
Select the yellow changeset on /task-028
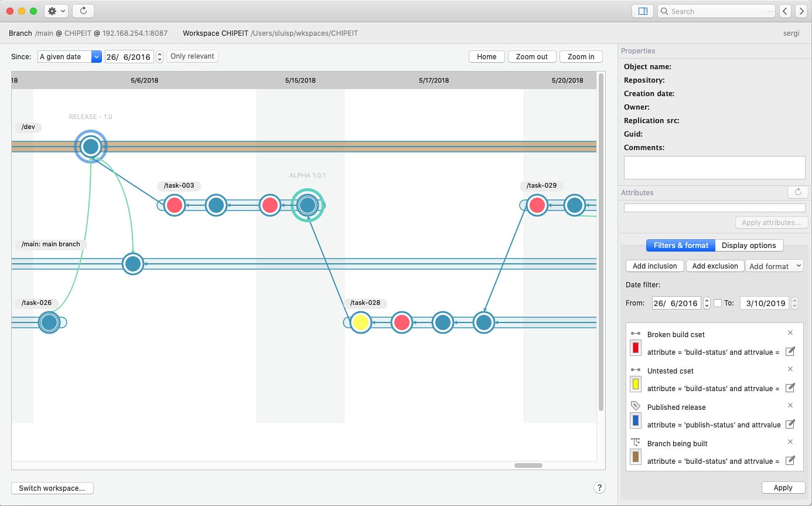[361, 322]
